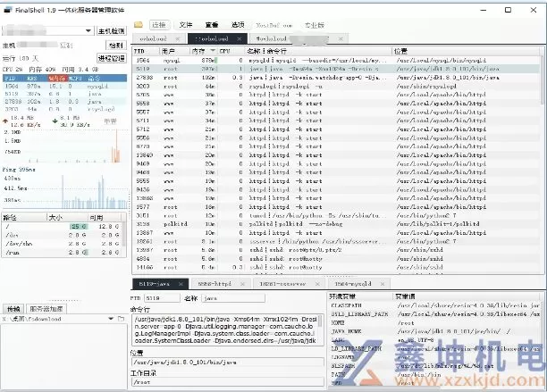547x392 pixels.
Task: Select the JAVA_HOME environment variable row
Action: pos(434,331)
